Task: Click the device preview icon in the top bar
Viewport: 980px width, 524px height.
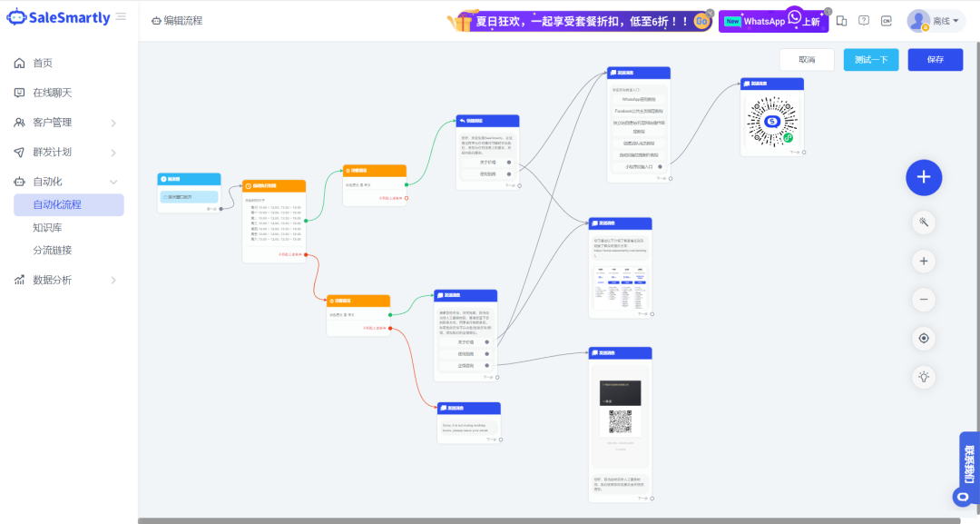Action: click(841, 20)
